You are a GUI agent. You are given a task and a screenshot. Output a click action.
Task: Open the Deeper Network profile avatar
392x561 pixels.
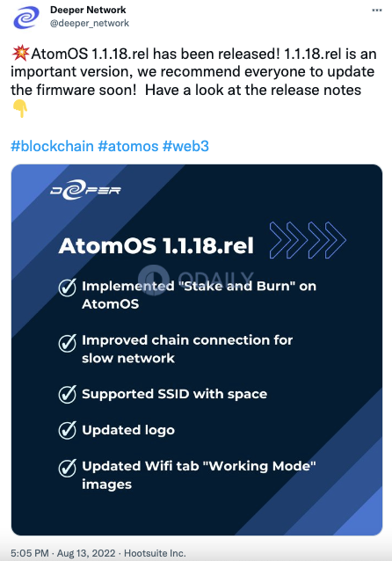26,18
